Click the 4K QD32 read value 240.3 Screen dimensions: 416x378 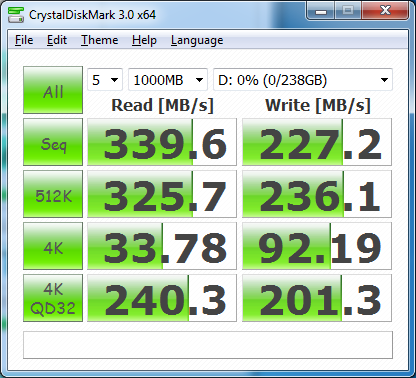pos(162,298)
